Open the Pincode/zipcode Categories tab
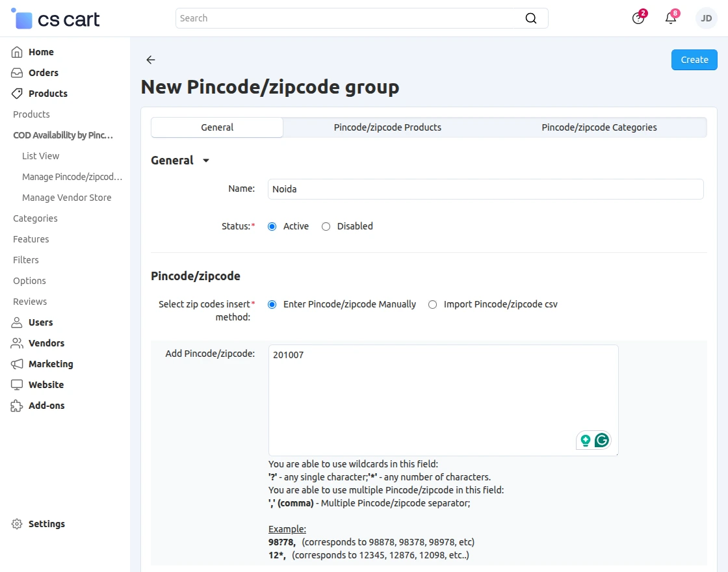Viewport: 728px width, 572px height. coord(599,127)
